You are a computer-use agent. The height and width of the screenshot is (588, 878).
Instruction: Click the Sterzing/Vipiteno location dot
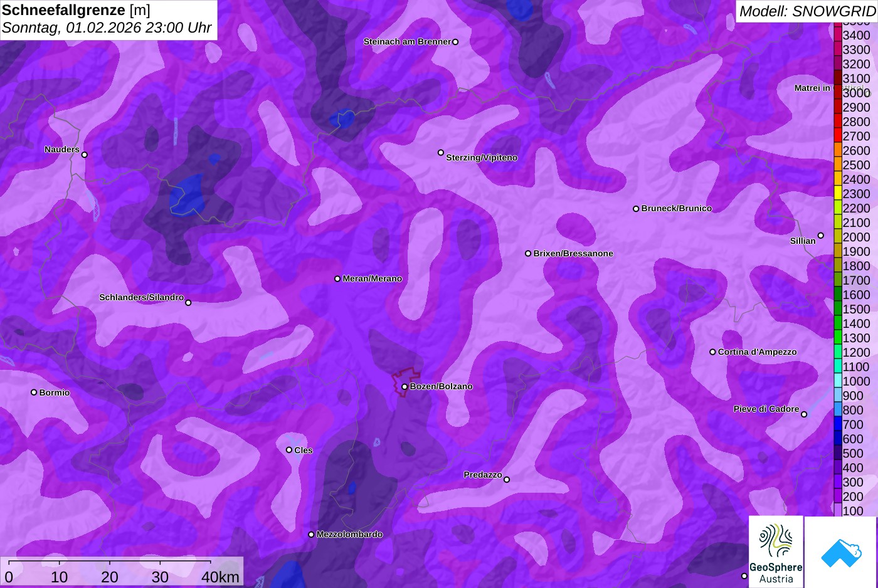tap(441, 153)
